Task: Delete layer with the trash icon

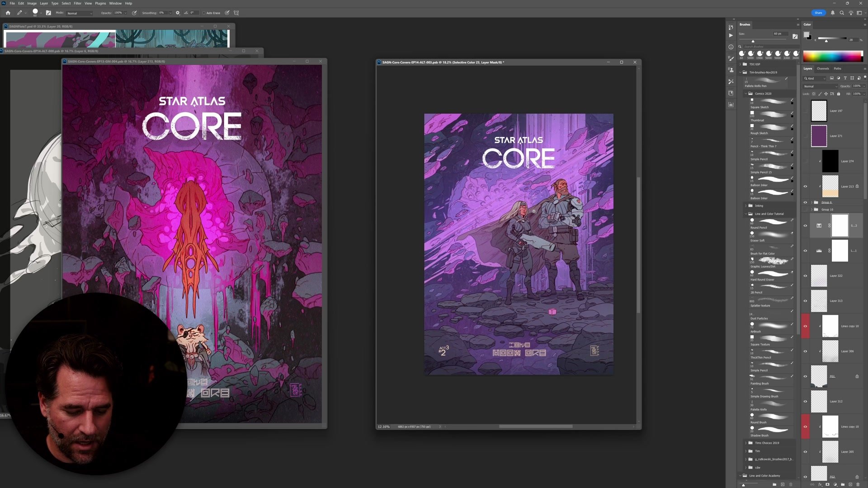Action: (858, 484)
